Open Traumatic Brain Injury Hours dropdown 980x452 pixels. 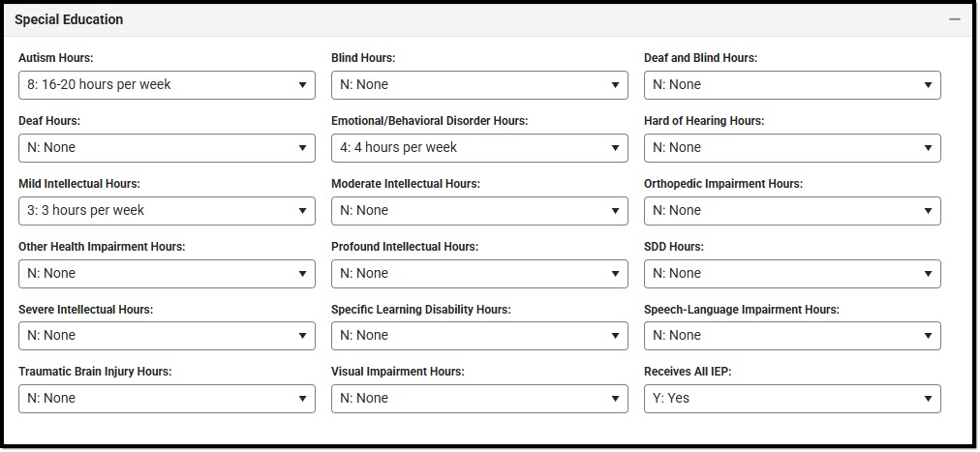coord(167,399)
